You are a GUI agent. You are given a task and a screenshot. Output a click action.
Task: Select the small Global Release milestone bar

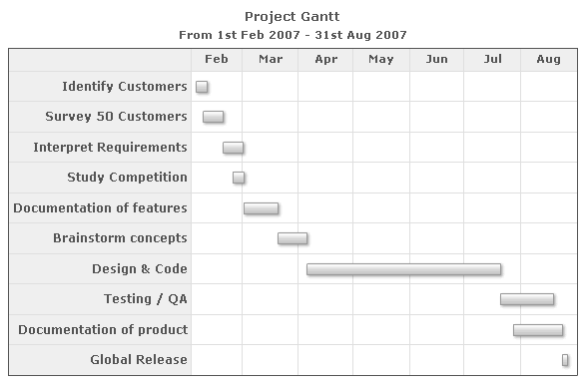click(565, 360)
